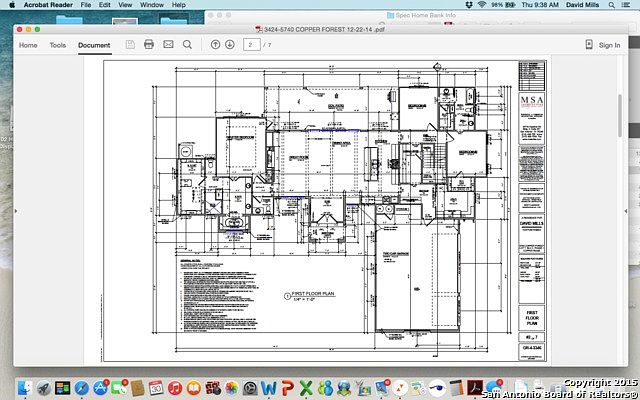Open the Wi-Fi status menu
This screenshot has width=640, height=400.
click(x=482, y=5)
